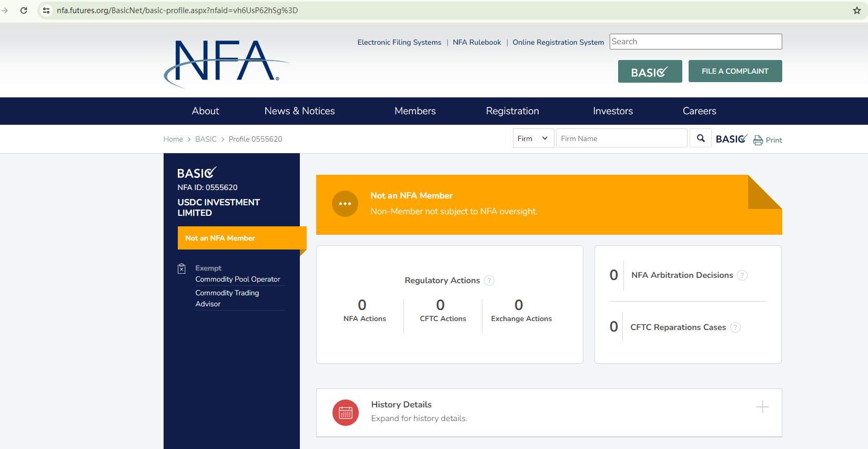Click 'Expand for history details.' text
This screenshot has height=449, width=868.
[419, 418]
